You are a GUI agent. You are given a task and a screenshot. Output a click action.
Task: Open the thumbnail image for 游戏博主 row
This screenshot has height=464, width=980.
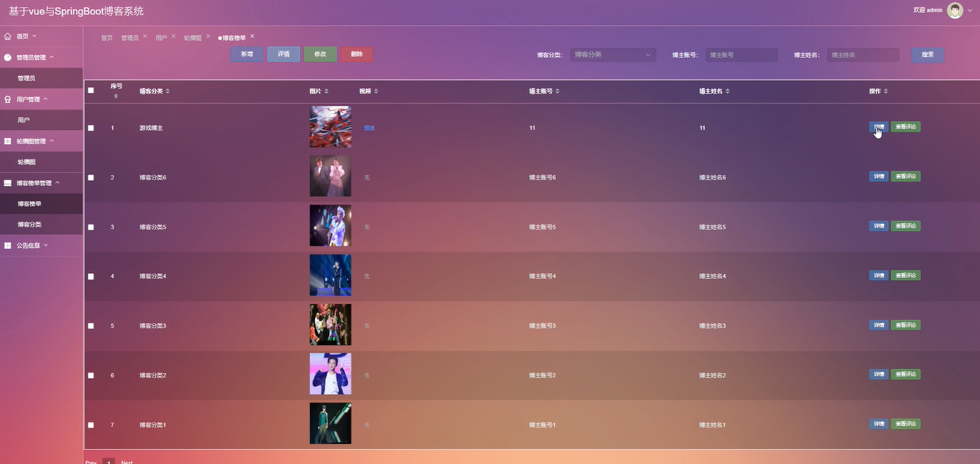tap(330, 127)
